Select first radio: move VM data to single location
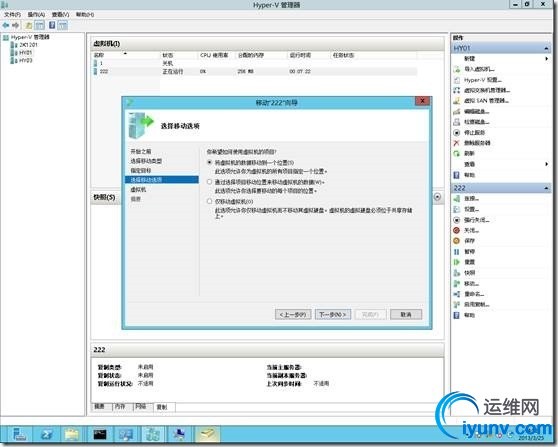Image resolution: width=558 pixels, height=447 pixels. [x=209, y=162]
